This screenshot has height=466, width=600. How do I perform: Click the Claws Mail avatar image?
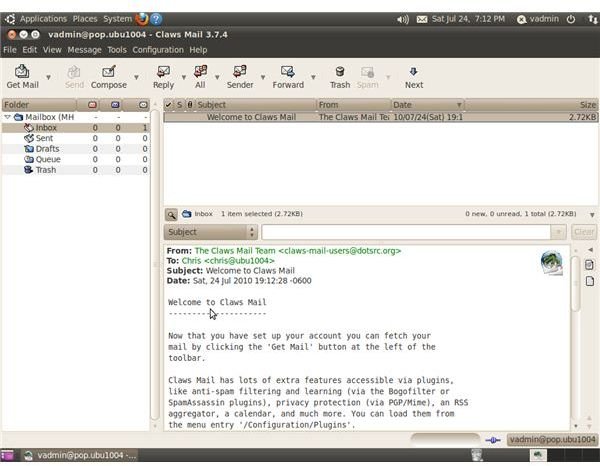point(551,262)
